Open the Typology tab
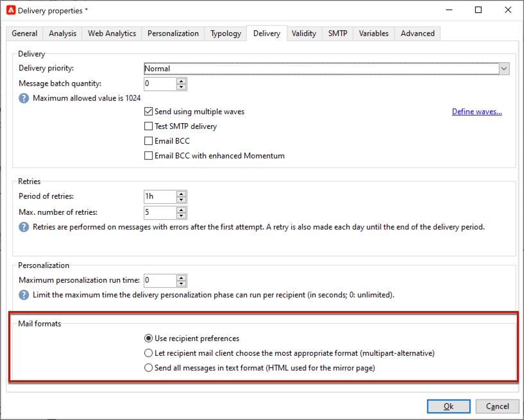This screenshot has height=420, width=524. pos(225,33)
